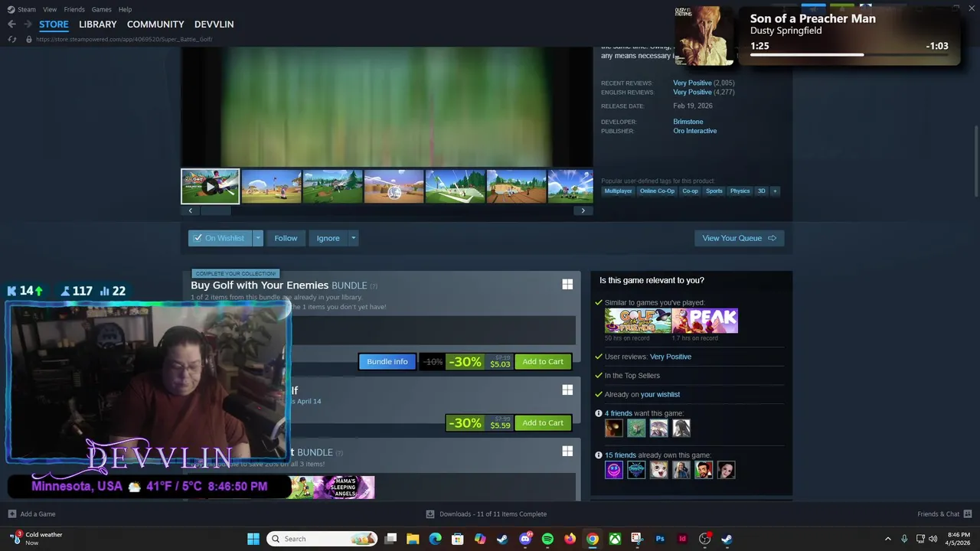Screen dimensions: 980x551
Task: Expand more tags with the plus button
Action: pos(775,191)
